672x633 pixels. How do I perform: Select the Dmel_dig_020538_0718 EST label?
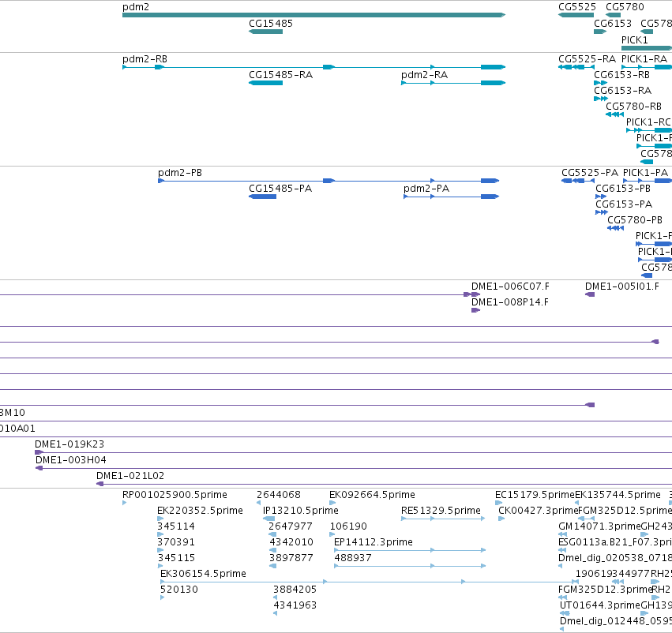(x=615, y=558)
